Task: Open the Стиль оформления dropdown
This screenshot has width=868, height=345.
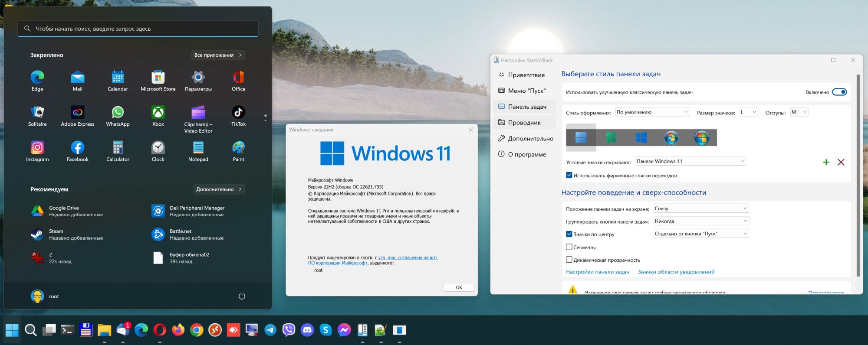Action: point(652,112)
